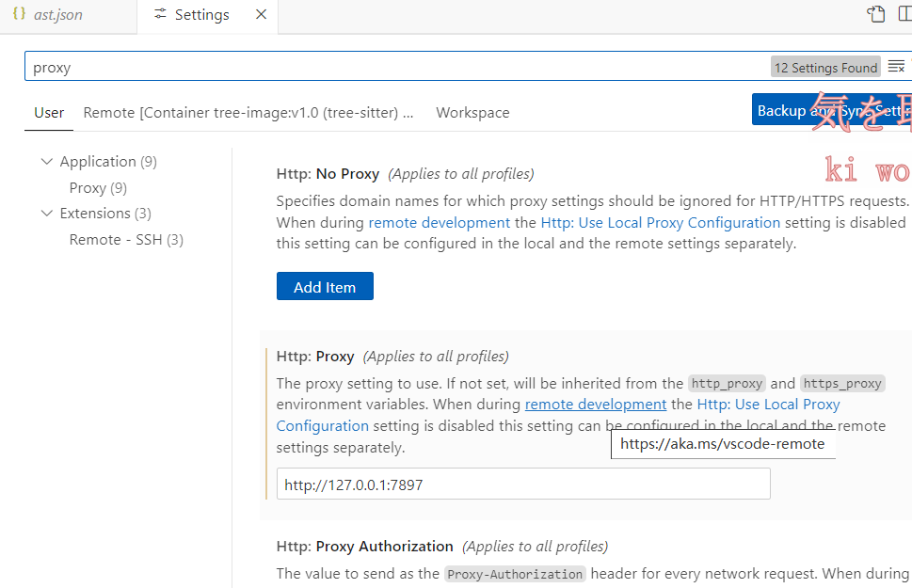Click the https://aka.ms/vscode-remote tooltip
The height and width of the screenshot is (588, 912).
[x=723, y=444]
